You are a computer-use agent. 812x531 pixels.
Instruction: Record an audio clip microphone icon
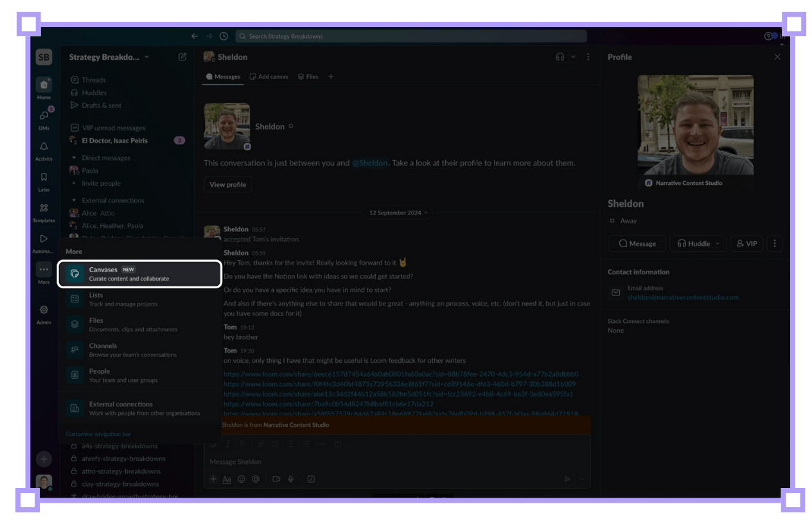[290, 479]
